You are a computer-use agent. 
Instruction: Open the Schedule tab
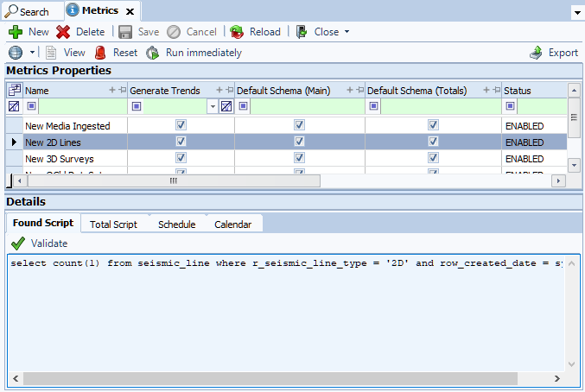177,224
